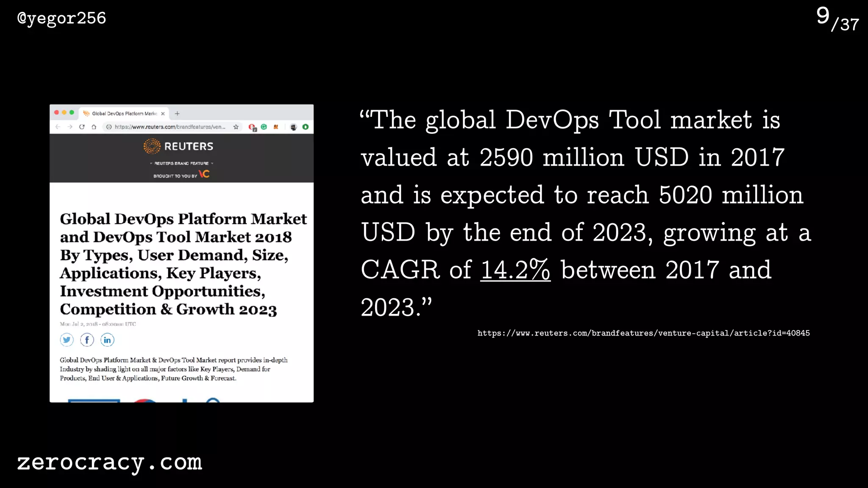Open the green Grammarly extension icon

(x=264, y=127)
